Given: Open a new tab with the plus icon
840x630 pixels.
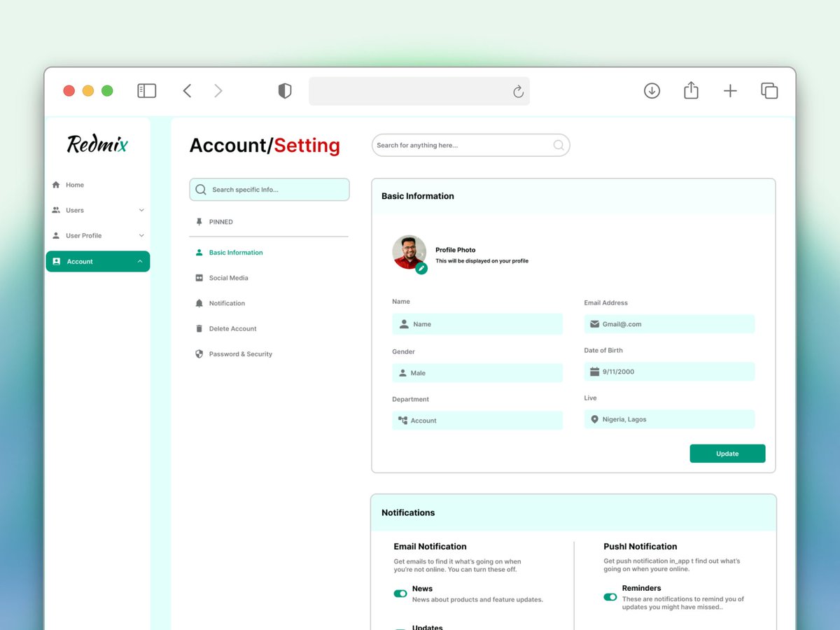Looking at the screenshot, I should pyautogui.click(x=730, y=91).
